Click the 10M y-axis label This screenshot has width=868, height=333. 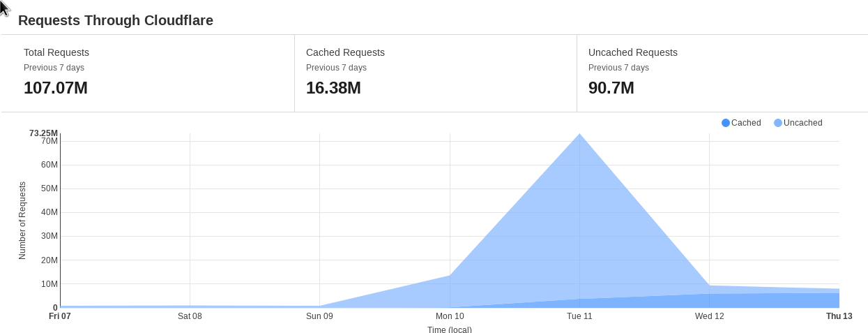pos(50,284)
